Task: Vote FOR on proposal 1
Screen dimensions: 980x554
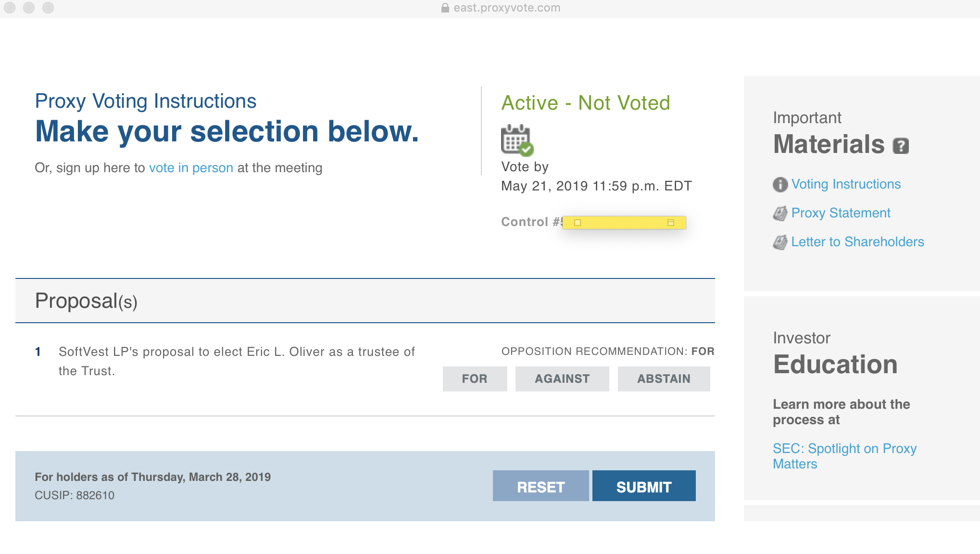Action: 475,379
